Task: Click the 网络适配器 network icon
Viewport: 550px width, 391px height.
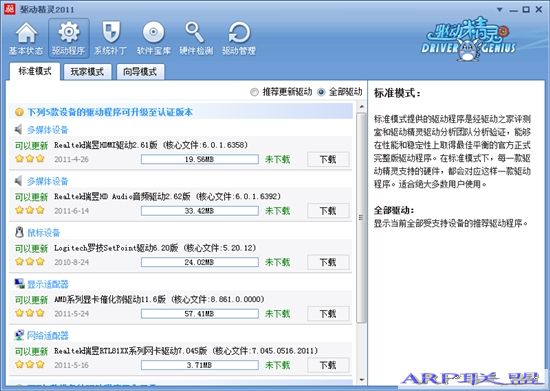Action: (x=19, y=335)
